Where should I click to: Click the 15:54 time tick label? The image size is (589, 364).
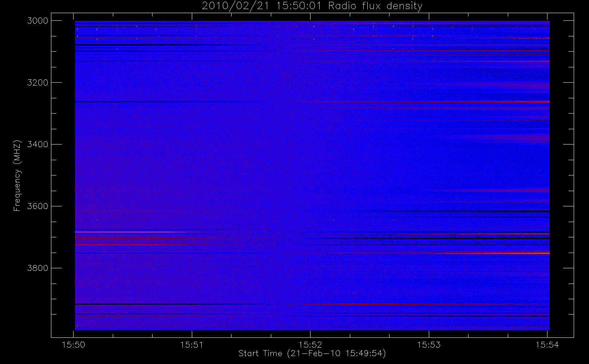(x=547, y=345)
